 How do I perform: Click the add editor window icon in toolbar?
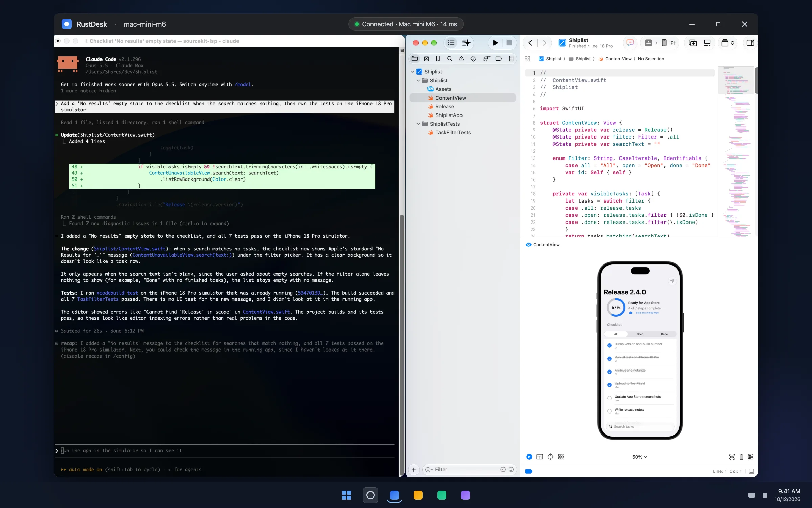tap(693, 43)
